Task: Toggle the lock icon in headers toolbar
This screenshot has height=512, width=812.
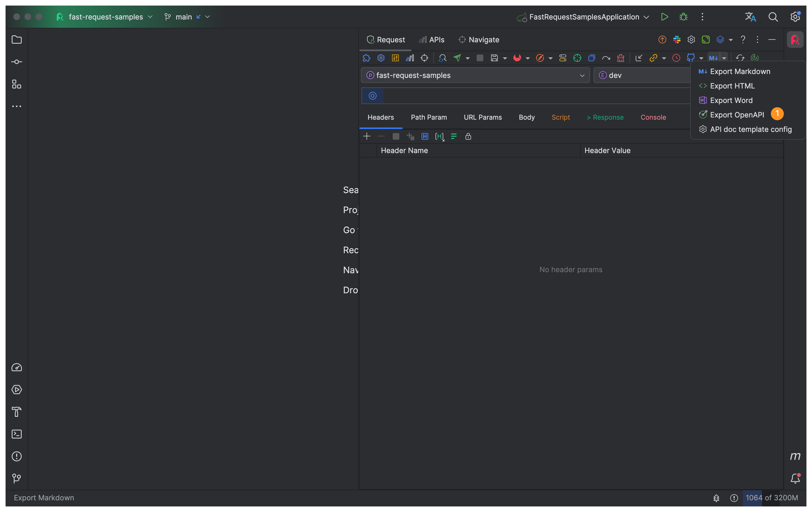Action: coord(468,136)
